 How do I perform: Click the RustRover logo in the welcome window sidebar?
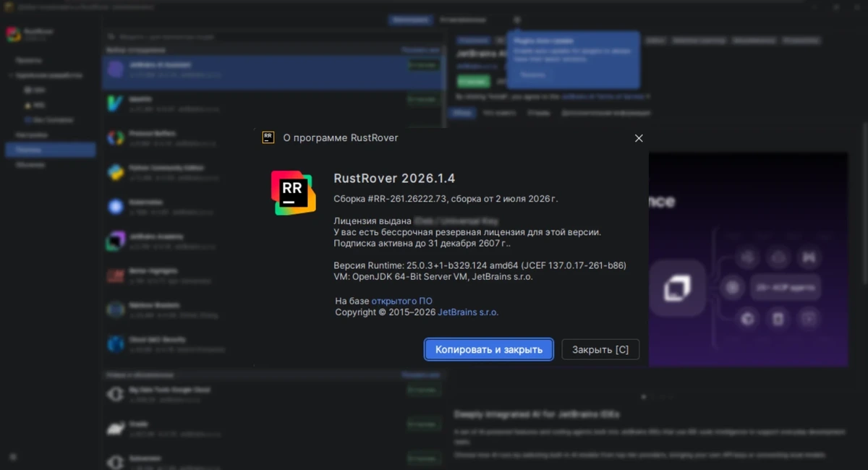coord(13,34)
